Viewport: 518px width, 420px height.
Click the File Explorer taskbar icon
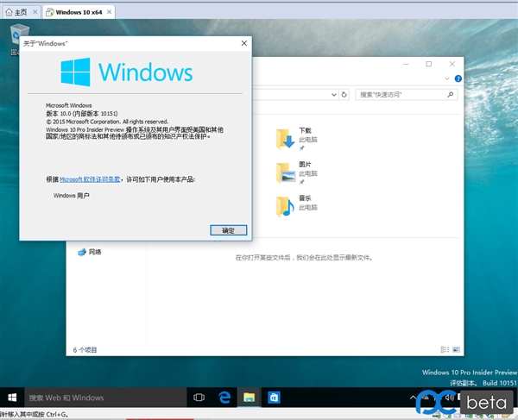pos(249,398)
